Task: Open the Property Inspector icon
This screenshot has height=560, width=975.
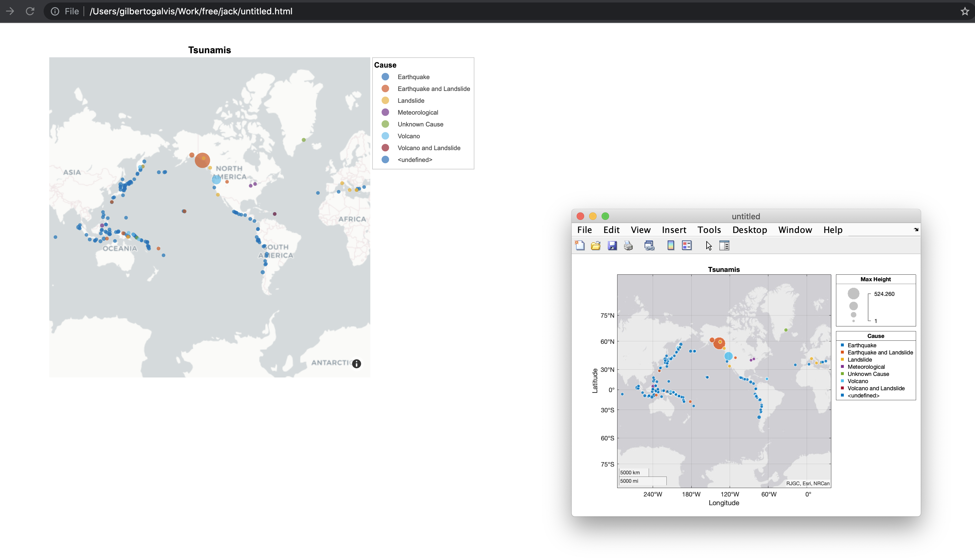Action: click(x=724, y=245)
